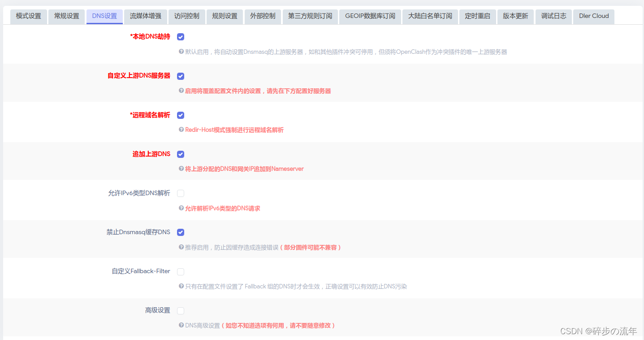Click the help icon before 将上游分配的DNS hint
This screenshot has width=644, height=340.
tap(182, 169)
